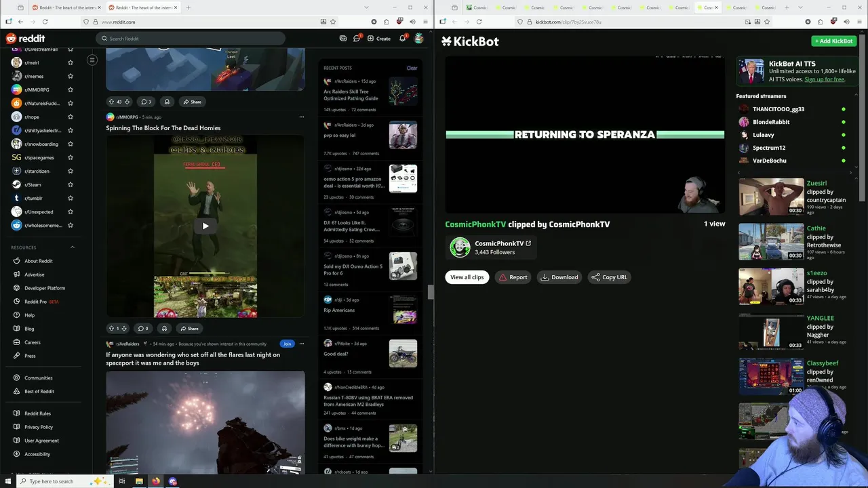868x488 pixels.
Task: Click the KickBot logo
Action: tap(470, 41)
